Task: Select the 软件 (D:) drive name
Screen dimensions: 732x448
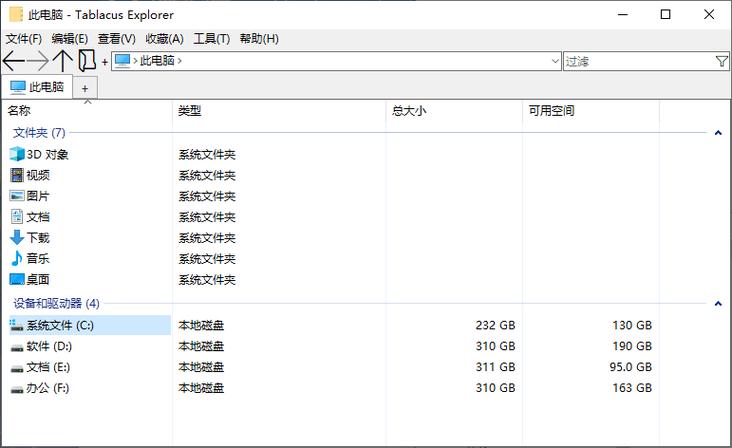Action: [x=49, y=346]
